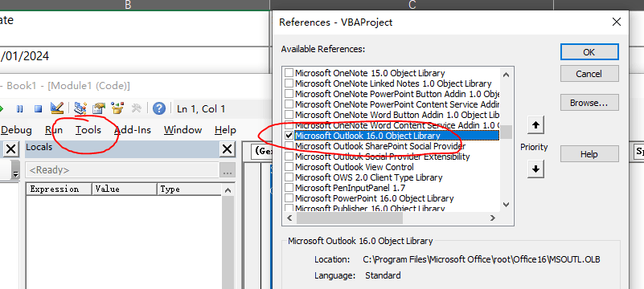Check Outlook Social Provider Extensibility checkbox
Viewport: 644px width, 289px height.
coord(289,157)
